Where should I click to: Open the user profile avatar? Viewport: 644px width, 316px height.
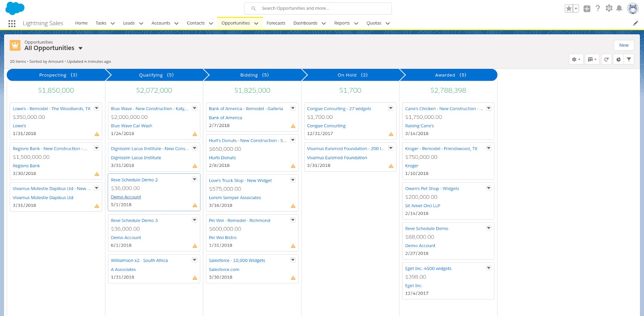pyautogui.click(x=633, y=8)
